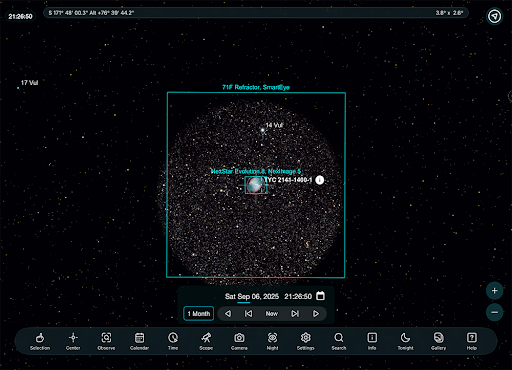
Task: Open the Tonight moon icon
Action: pyautogui.click(x=405, y=341)
